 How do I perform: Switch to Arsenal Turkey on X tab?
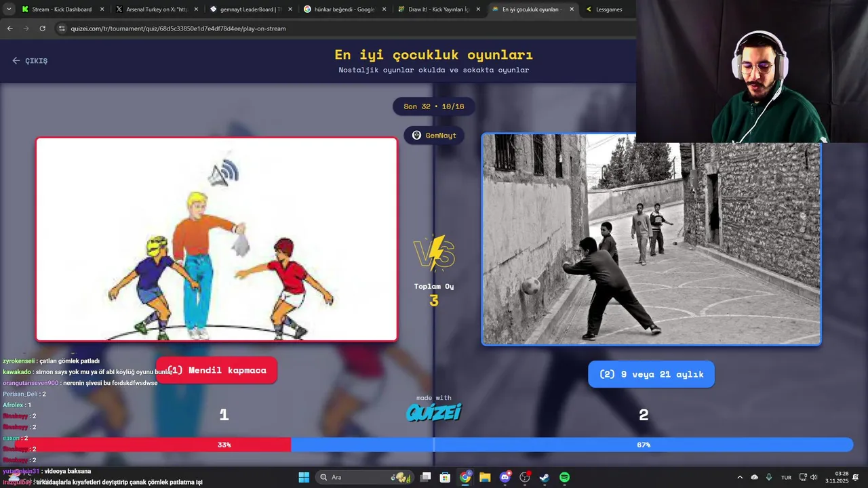pos(156,9)
